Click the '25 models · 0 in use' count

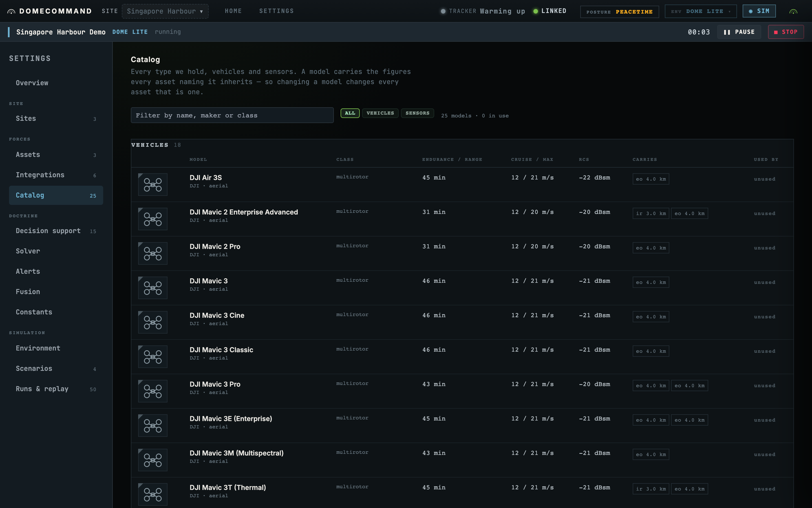click(x=475, y=116)
